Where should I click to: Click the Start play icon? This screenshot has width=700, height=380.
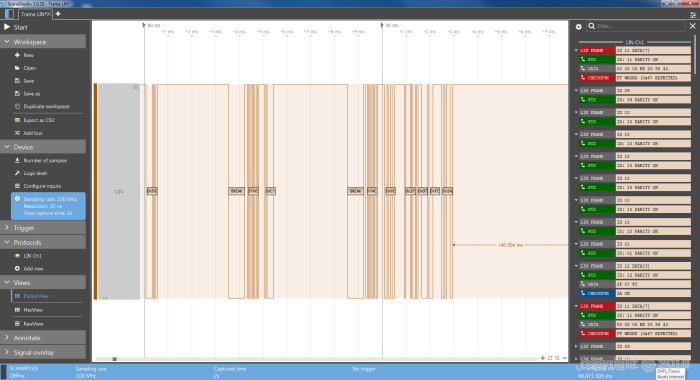tap(7, 27)
